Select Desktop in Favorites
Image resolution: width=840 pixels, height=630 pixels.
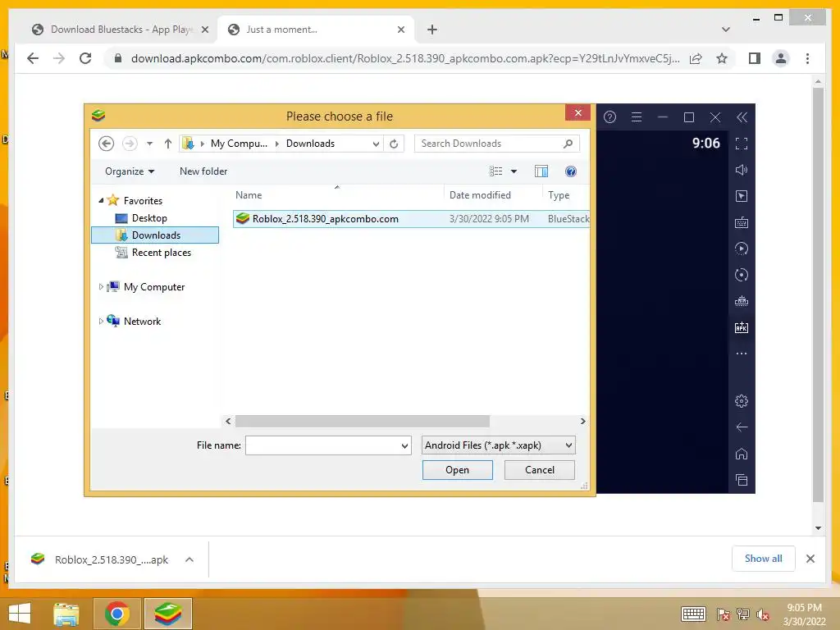149,218
